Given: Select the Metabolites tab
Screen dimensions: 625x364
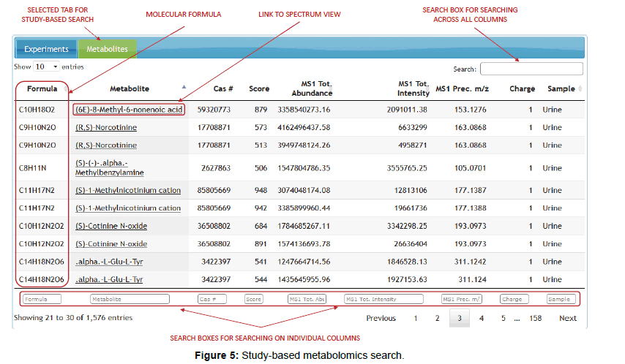Looking at the screenshot, I should pyautogui.click(x=107, y=49).
